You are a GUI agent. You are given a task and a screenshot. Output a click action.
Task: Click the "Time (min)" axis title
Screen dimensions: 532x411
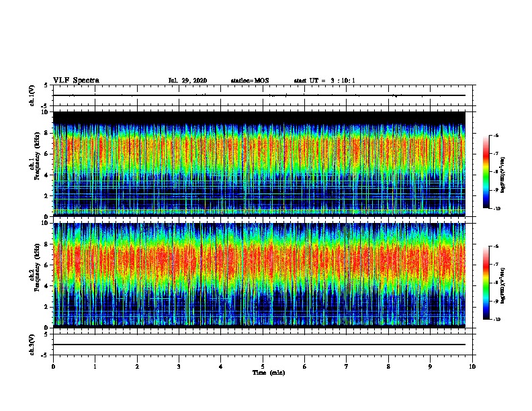tap(269, 373)
